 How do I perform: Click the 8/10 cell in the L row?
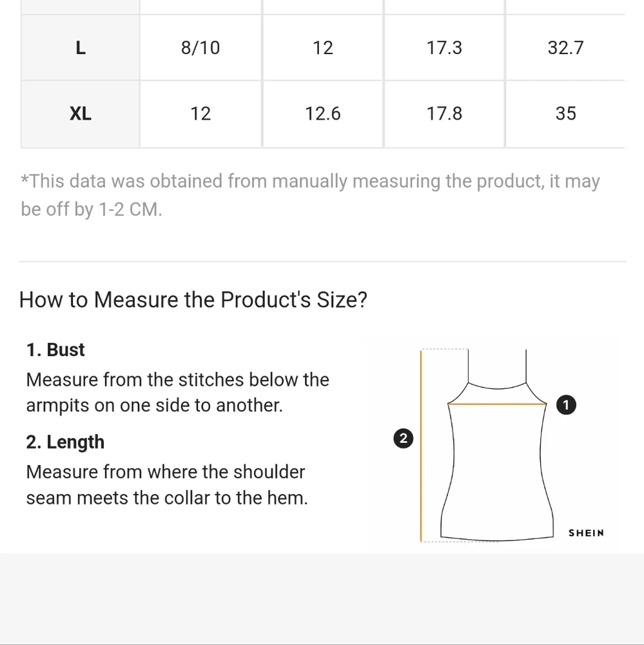(x=200, y=48)
